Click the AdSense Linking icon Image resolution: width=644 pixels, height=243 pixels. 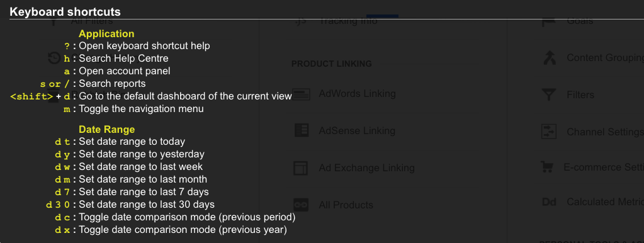pos(302,130)
